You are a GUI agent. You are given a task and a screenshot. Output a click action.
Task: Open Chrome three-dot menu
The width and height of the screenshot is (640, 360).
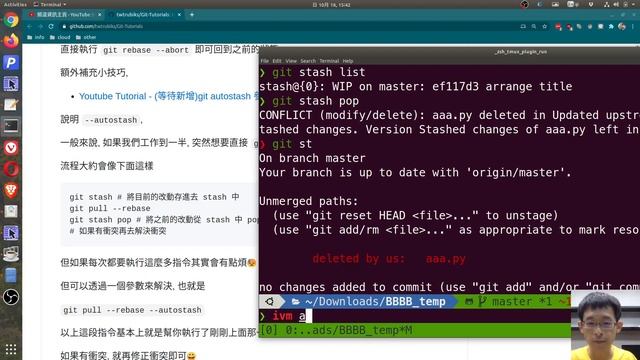point(633,26)
